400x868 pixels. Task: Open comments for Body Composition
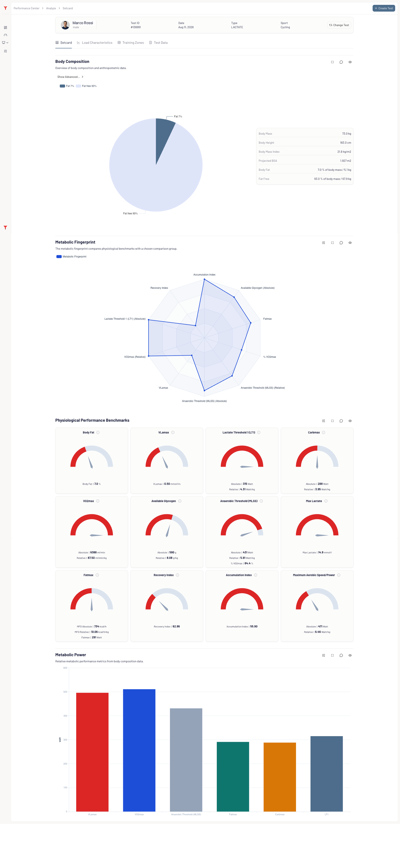click(x=341, y=62)
